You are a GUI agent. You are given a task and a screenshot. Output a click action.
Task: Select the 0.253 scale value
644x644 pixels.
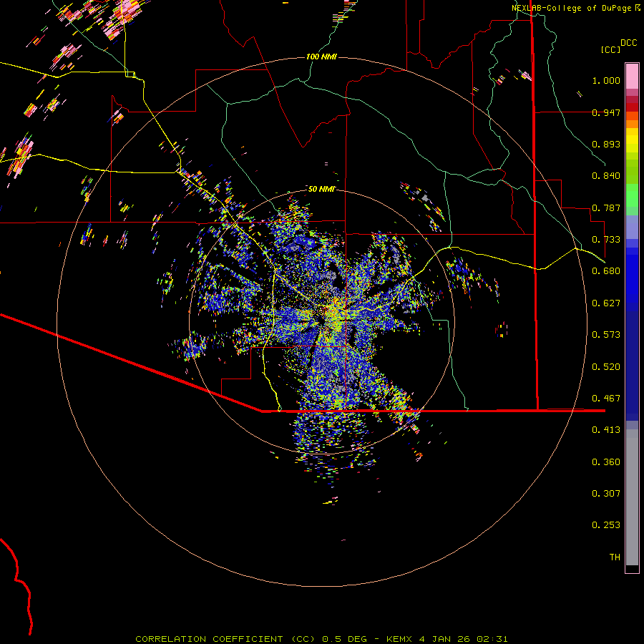click(606, 525)
